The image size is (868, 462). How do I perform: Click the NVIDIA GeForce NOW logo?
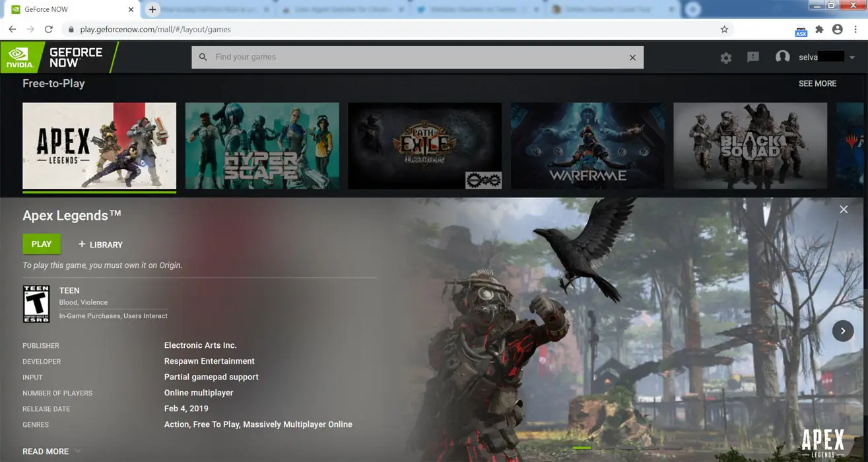click(58, 57)
